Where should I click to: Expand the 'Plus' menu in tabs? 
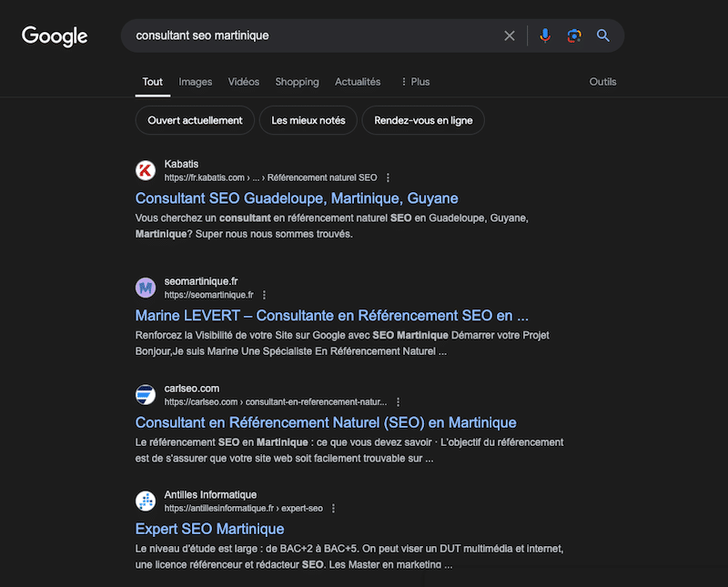[415, 82]
